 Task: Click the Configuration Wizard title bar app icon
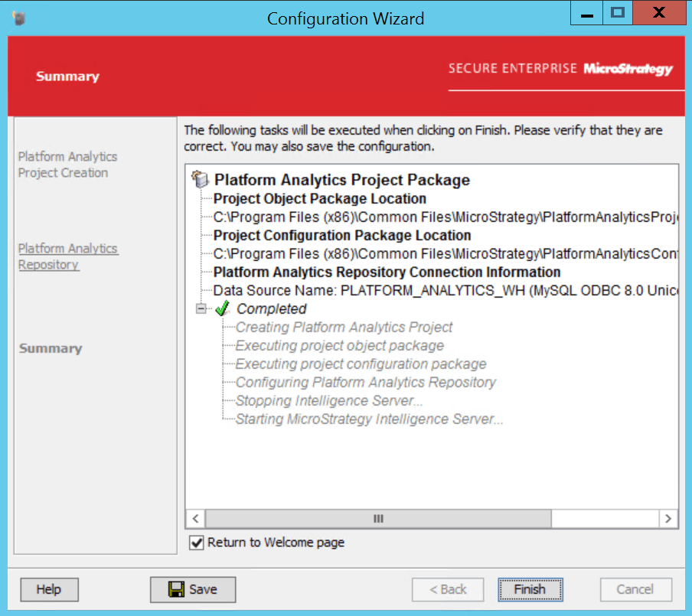pos(19,18)
